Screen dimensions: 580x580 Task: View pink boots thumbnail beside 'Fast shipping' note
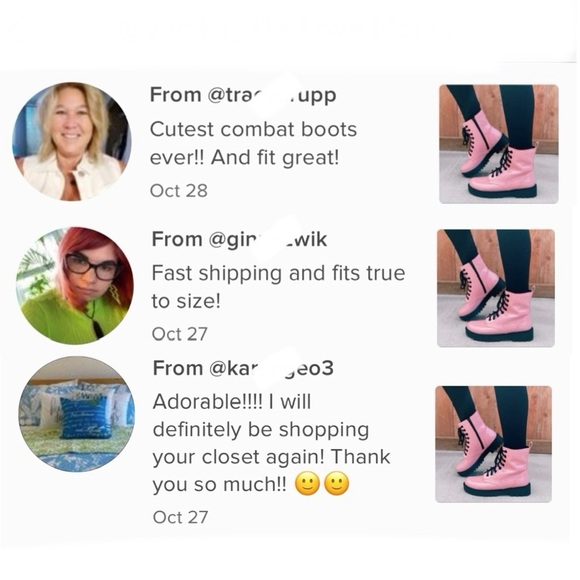[496, 288]
